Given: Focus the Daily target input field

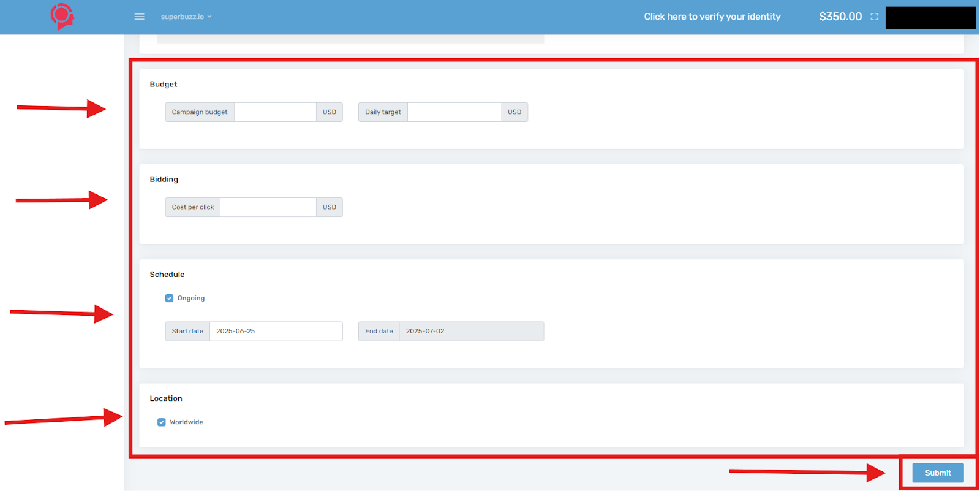Looking at the screenshot, I should pyautogui.click(x=454, y=112).
